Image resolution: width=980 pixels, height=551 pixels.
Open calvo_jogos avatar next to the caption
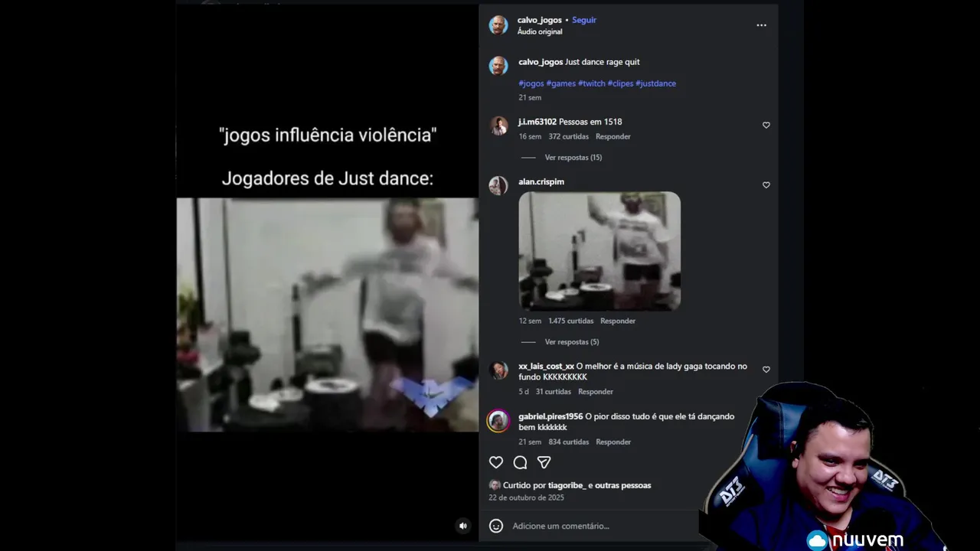point(498,66)
